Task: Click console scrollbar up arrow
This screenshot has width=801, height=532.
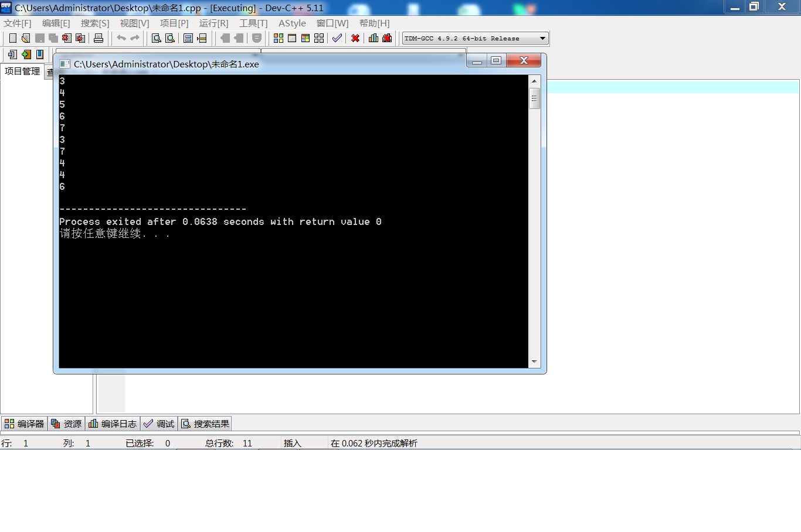Action: coord(534,81)
